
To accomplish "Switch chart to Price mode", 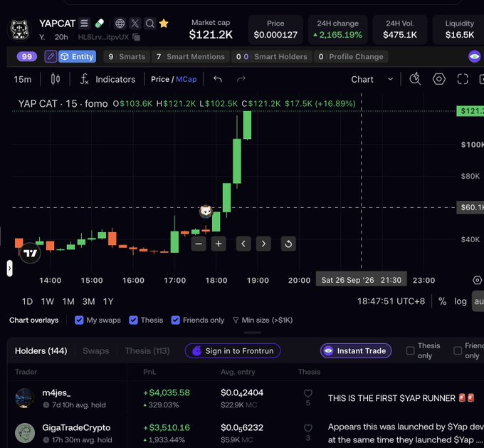I will tap(160, 79).
